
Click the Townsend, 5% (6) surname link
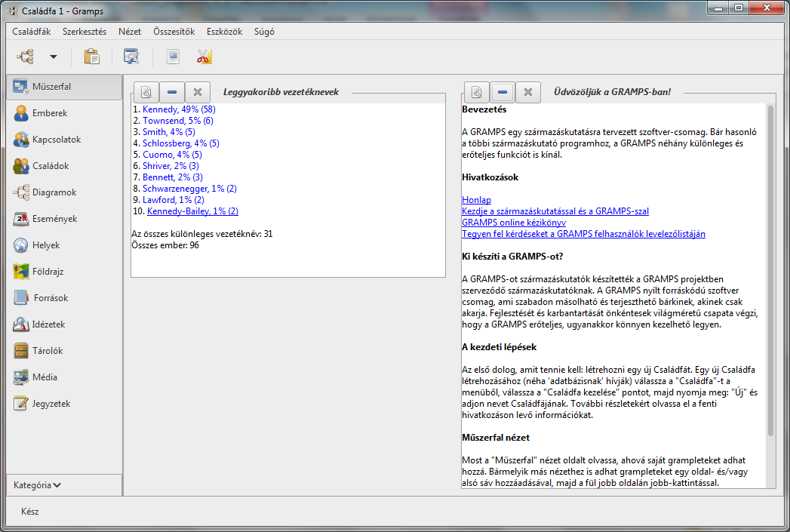point(178,121)
